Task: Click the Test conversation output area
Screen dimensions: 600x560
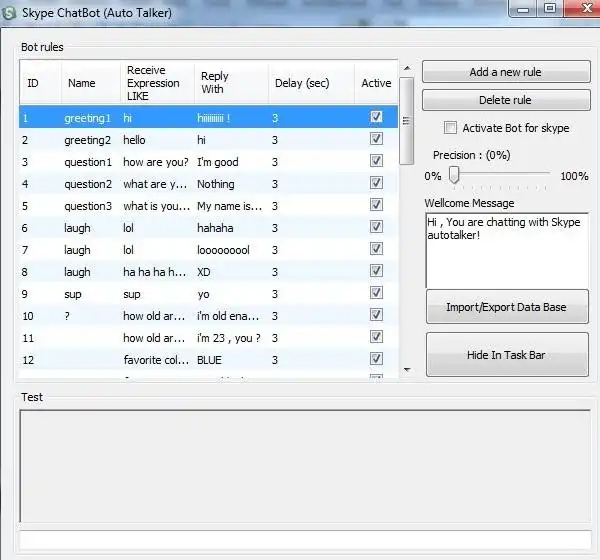Action: click(305, 466)
